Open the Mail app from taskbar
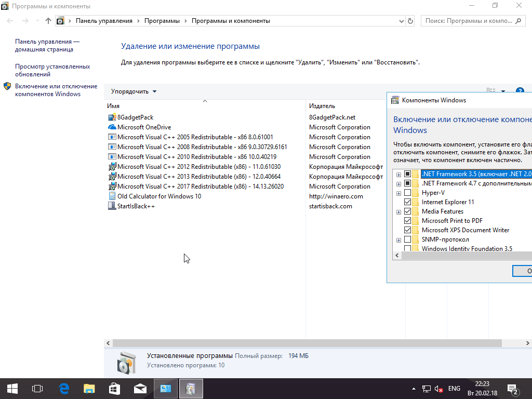The width and height of the screenshot is (532, 399). (140, 389)
